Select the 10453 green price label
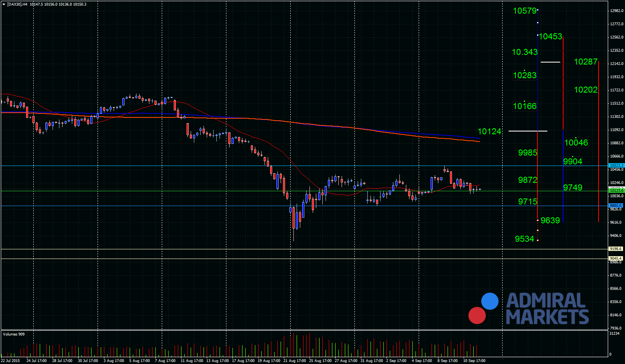Viewport: 625px width, 364px height. pyautogui.click(x=550, y=36)
